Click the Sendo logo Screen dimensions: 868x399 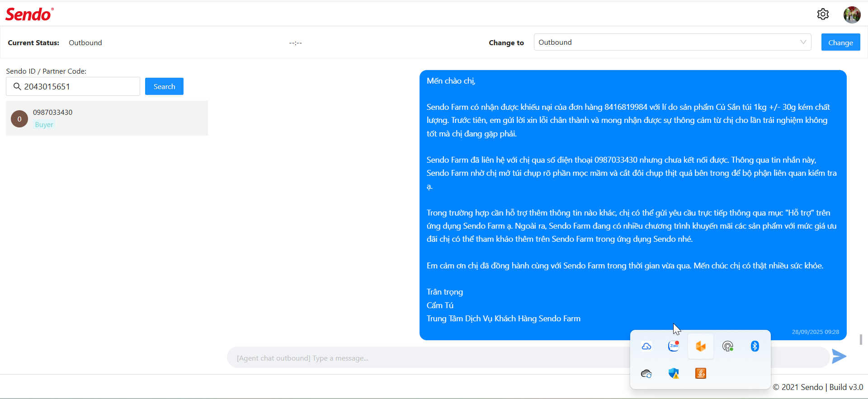coord(29,14)
